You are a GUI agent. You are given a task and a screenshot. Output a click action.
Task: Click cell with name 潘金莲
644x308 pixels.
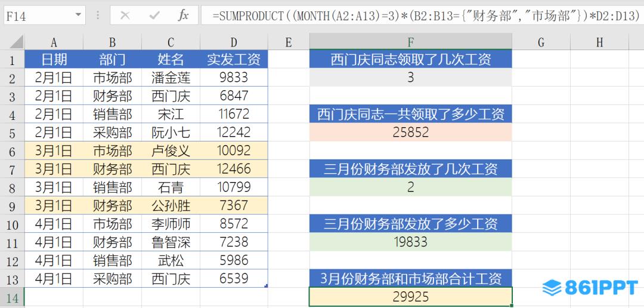[x=171, y=78]
